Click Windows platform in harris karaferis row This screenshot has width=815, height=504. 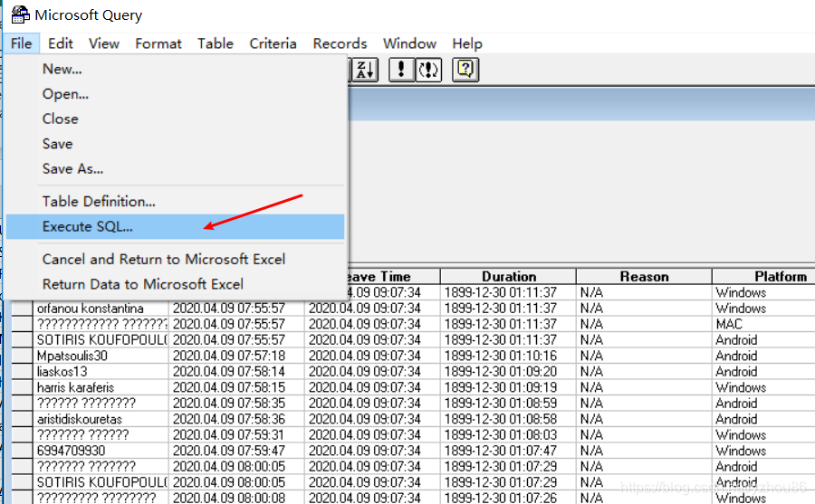pyautogui.click(x=764, y=387)
